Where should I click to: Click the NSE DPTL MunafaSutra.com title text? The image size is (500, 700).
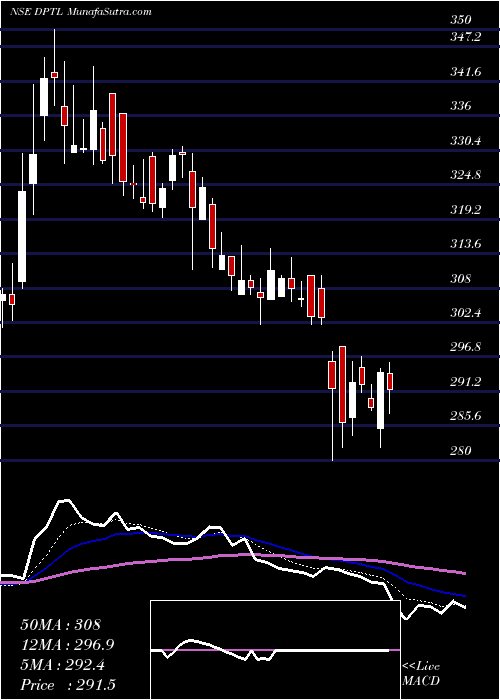(81, 12)
